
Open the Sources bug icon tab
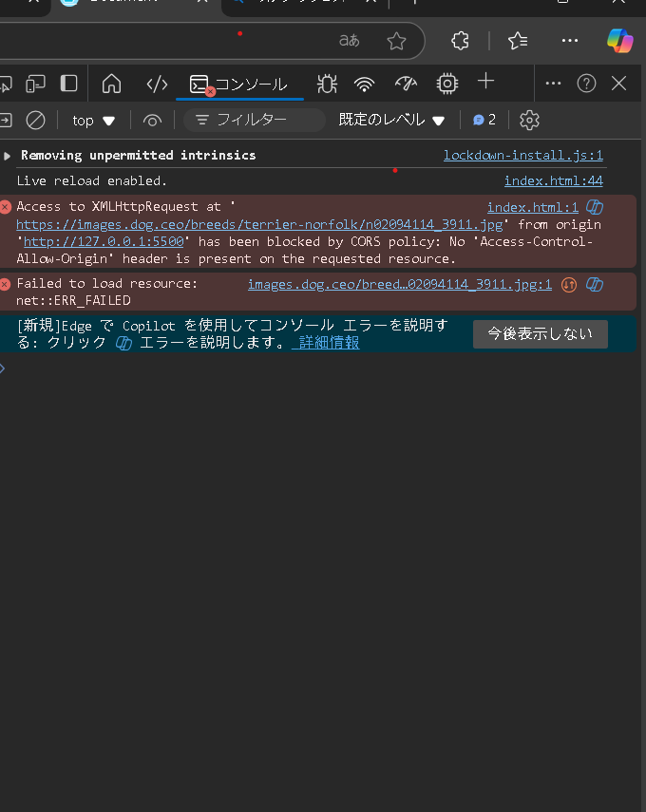pos(327,84)
